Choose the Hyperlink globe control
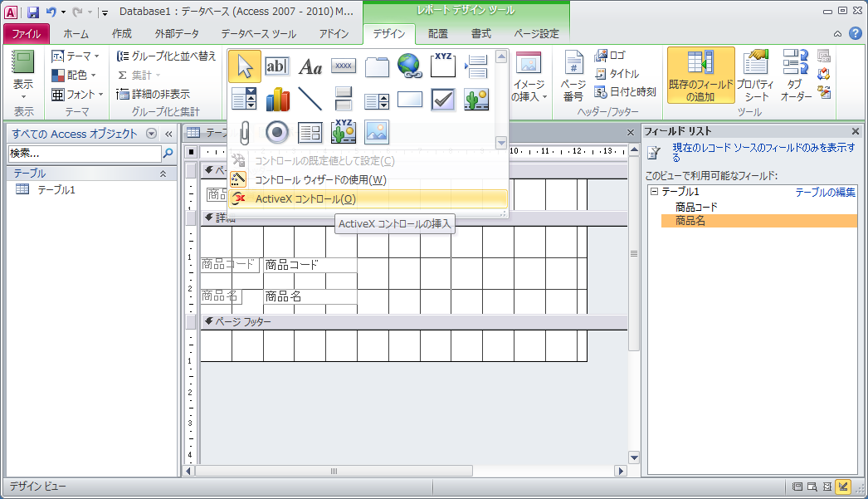Viewport: 868px width, 499px height. pos(410,66)
